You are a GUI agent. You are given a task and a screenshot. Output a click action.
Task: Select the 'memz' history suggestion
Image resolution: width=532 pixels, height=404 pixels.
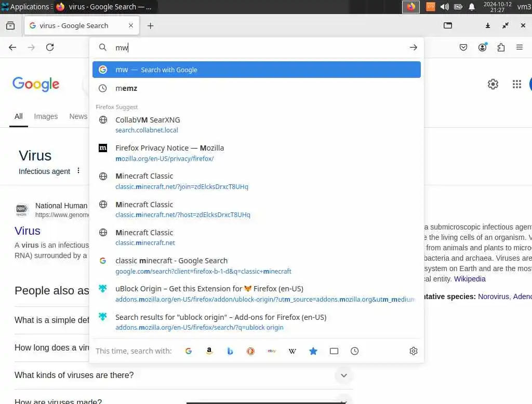point(257,88)
